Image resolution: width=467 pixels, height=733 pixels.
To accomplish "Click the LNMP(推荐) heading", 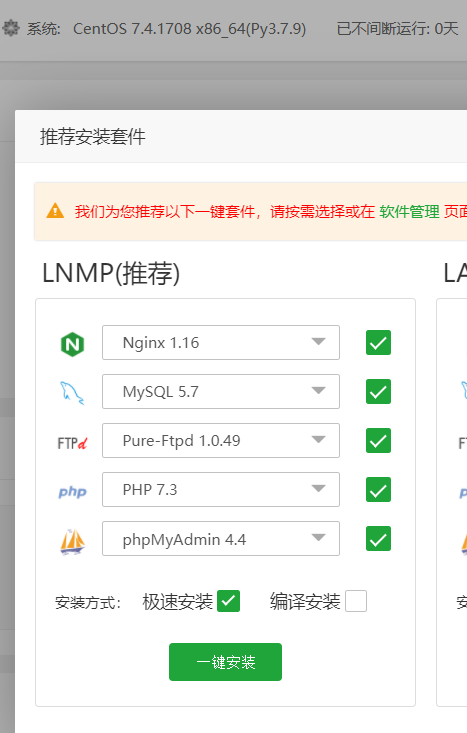I will point(111,273).
